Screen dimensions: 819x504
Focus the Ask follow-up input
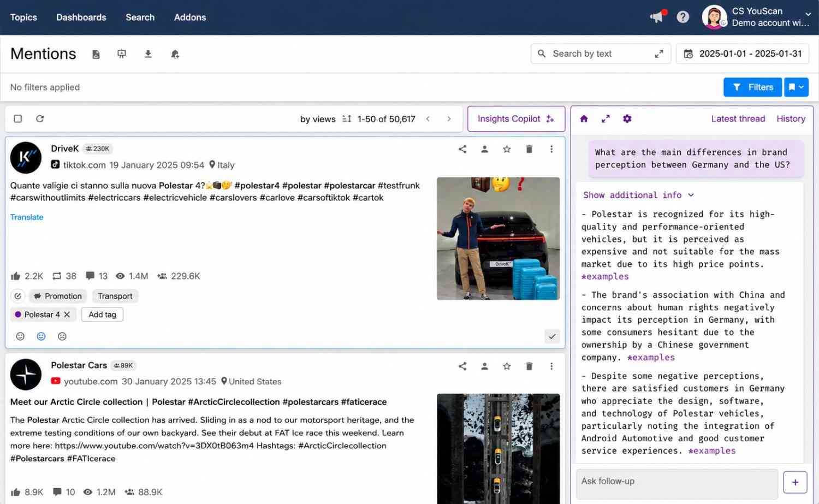(x=677, y=484)
